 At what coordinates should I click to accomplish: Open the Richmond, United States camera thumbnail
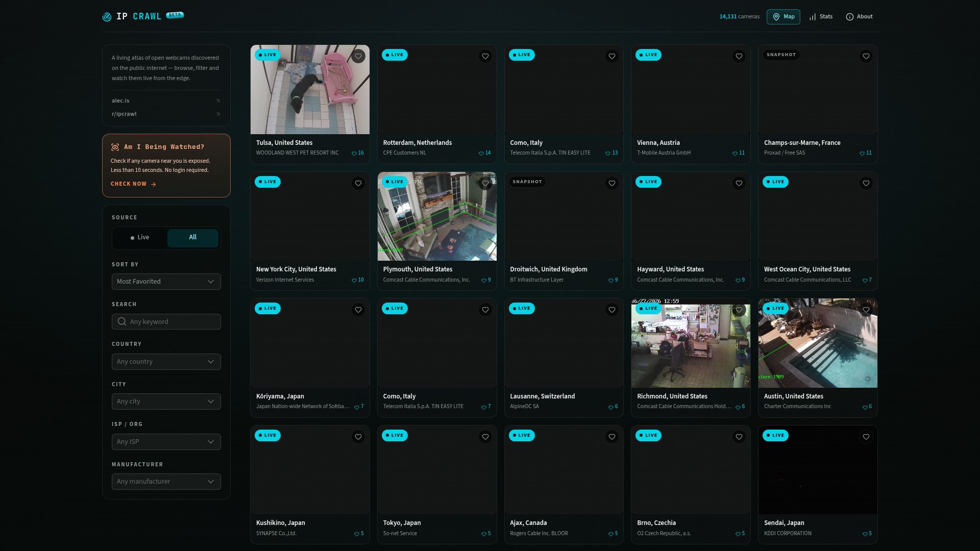click(691, 343)
